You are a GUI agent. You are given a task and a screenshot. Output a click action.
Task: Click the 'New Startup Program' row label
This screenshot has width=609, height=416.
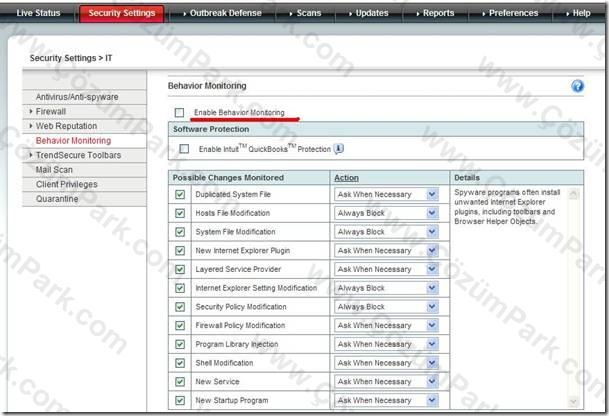point(231,400)
